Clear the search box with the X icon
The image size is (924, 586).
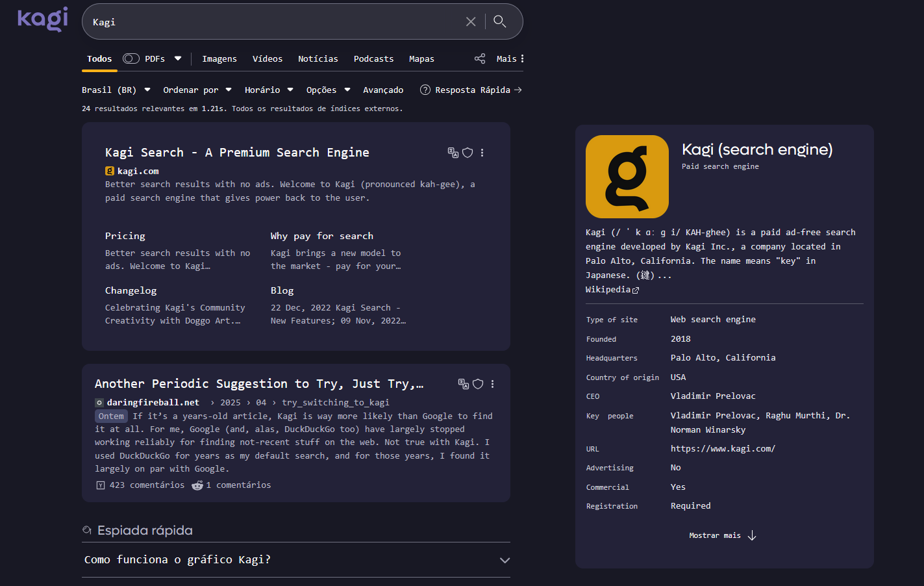pyautogui.click(x=471, y=21)
